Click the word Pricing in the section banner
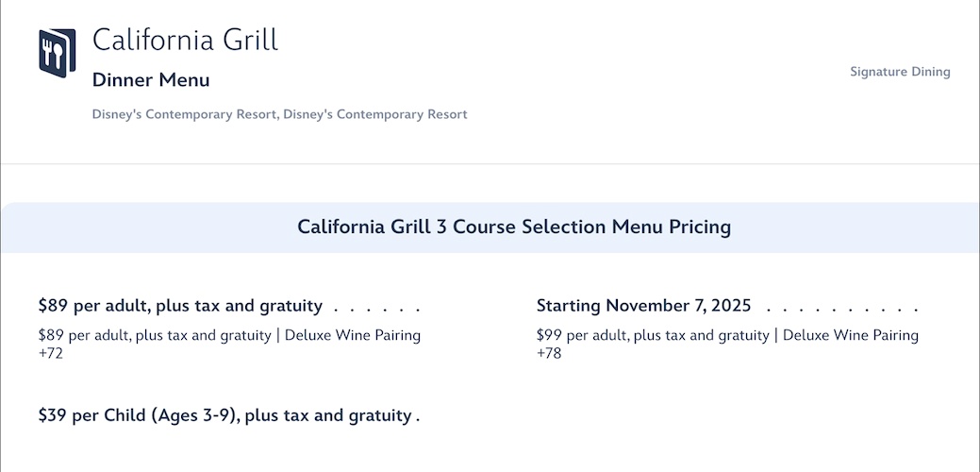 (700, 228)
